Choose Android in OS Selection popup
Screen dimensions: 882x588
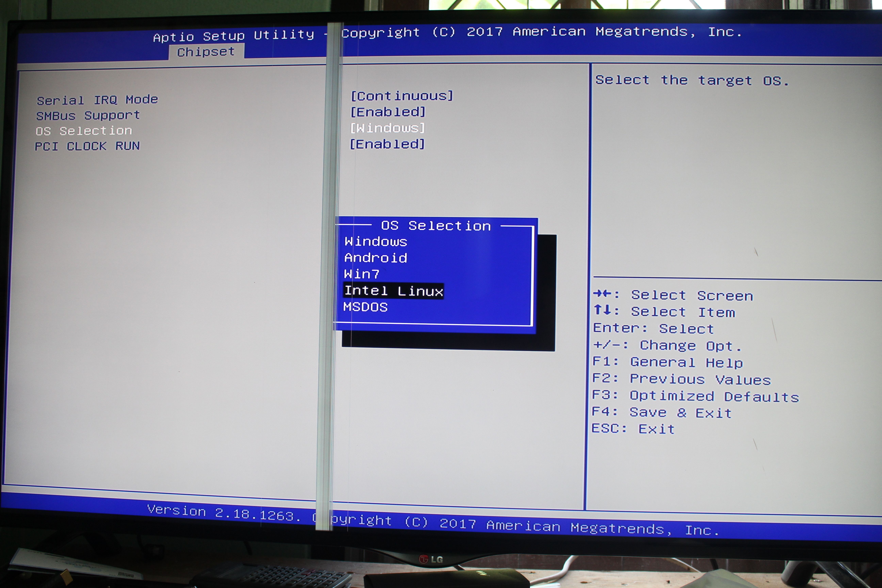click(x=376, y=258)
